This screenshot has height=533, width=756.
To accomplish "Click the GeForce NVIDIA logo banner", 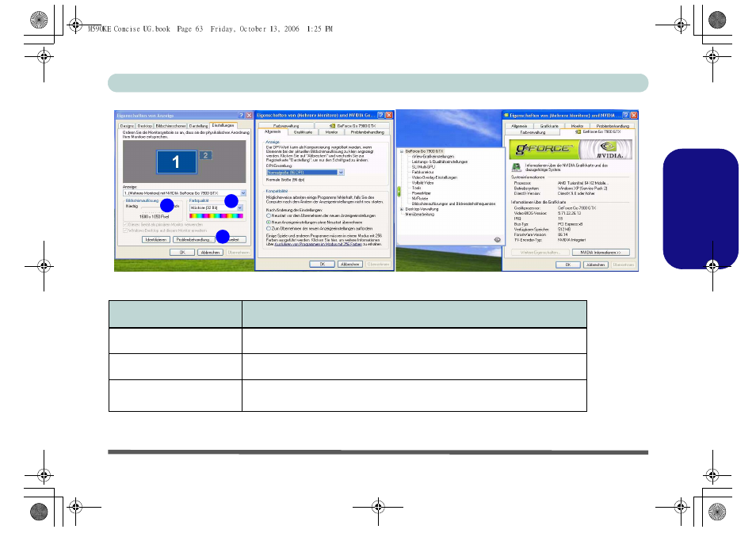I will (569, 149).
